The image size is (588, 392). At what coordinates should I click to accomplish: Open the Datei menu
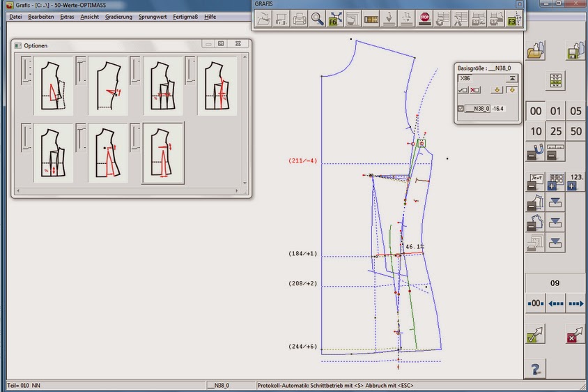(15, 17)
